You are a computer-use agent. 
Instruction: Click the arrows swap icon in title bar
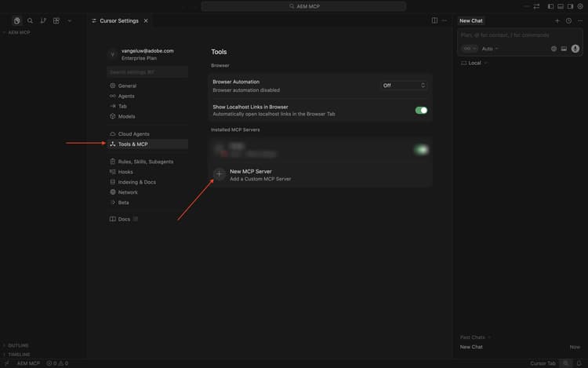536,6
